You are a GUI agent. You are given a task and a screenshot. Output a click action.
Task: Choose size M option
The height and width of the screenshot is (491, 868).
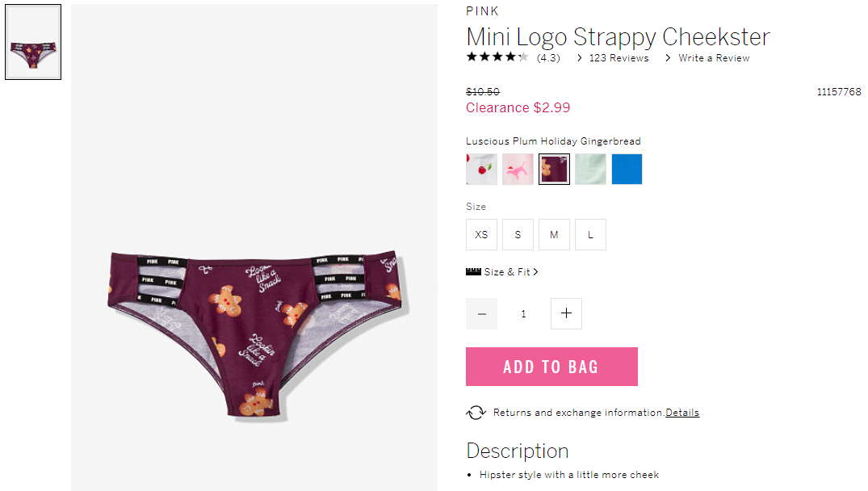pyautogui.click(x=554, y=235)
